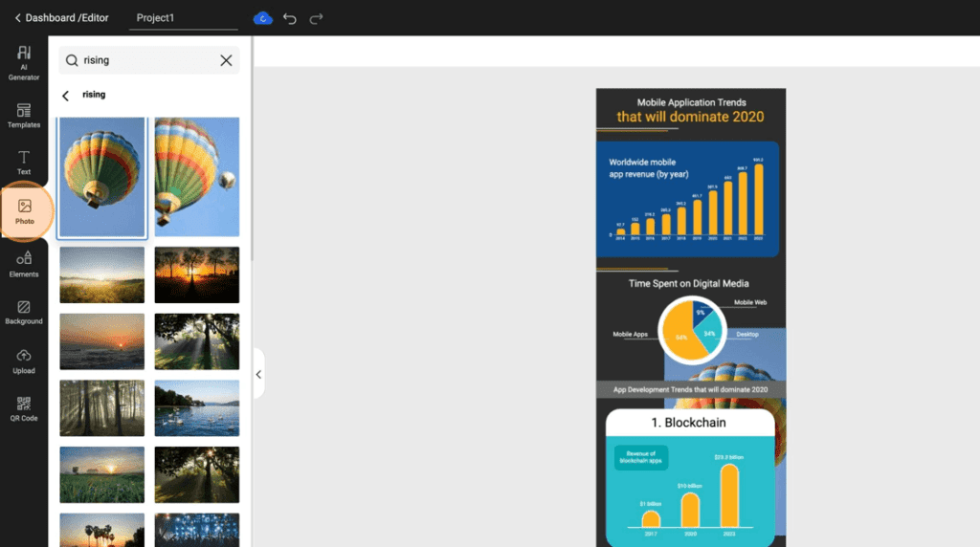Click the 'rising' category label
Screen dimensions: 980x547
tap(94, 95)
